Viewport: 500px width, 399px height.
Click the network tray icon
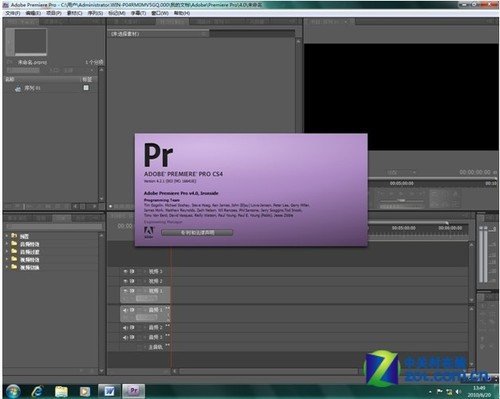pos(449,392)
